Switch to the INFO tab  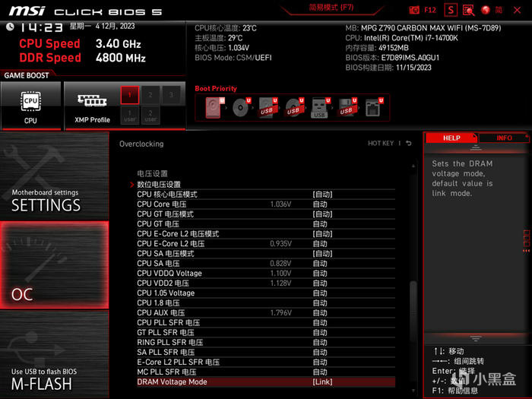(x=504, y=138)
